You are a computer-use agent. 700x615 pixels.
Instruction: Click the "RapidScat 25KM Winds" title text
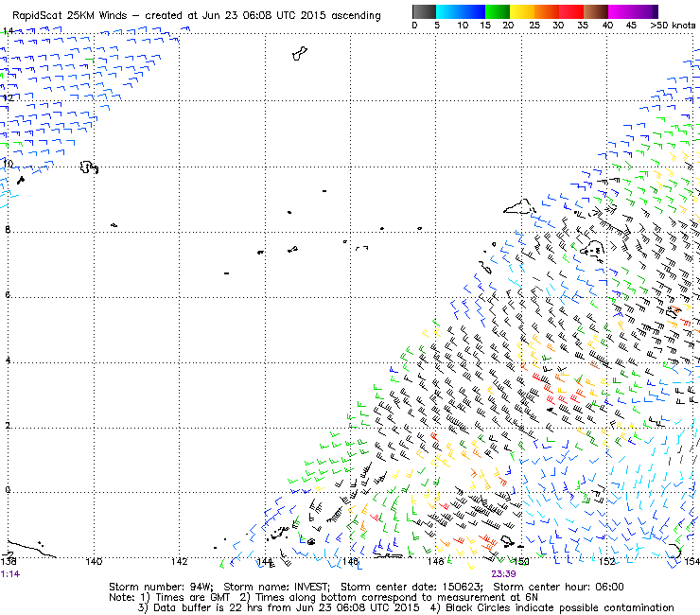coord(70,16)
